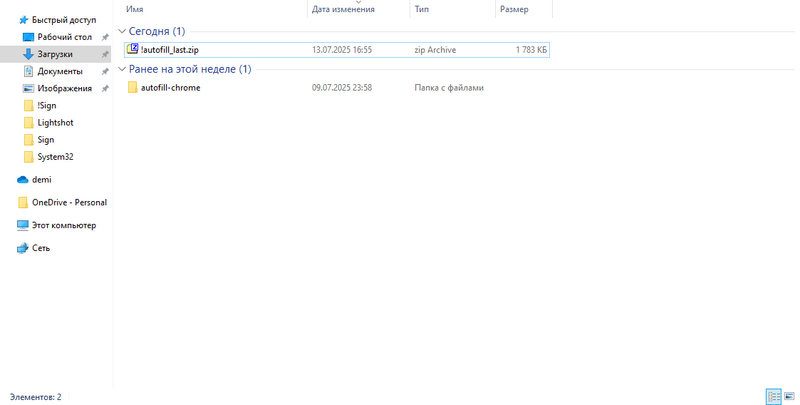Sort files by Размер column
This screenshot has width=800, height=405.
click(514, 9)
